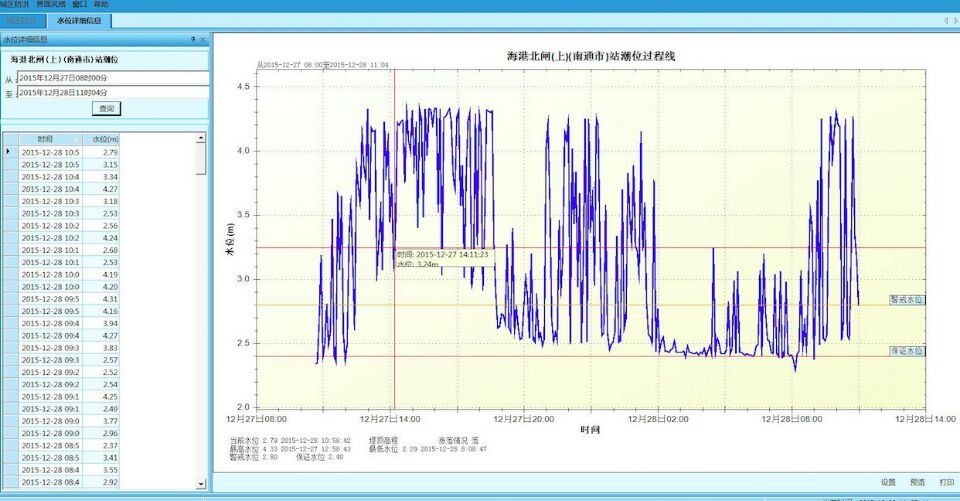Click the tab strip scroll-left arrow
Viewport: 960px width, 501px height.
pos(946,20)
